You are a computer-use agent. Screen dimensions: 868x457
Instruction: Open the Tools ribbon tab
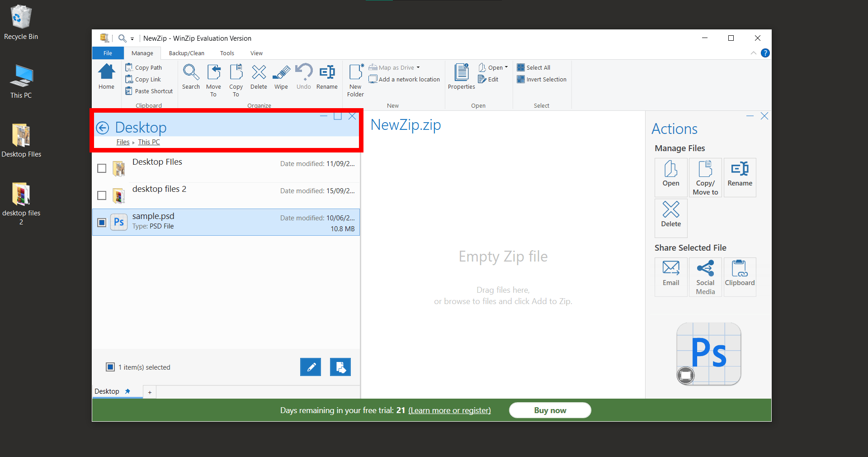[x=227, y=53]
